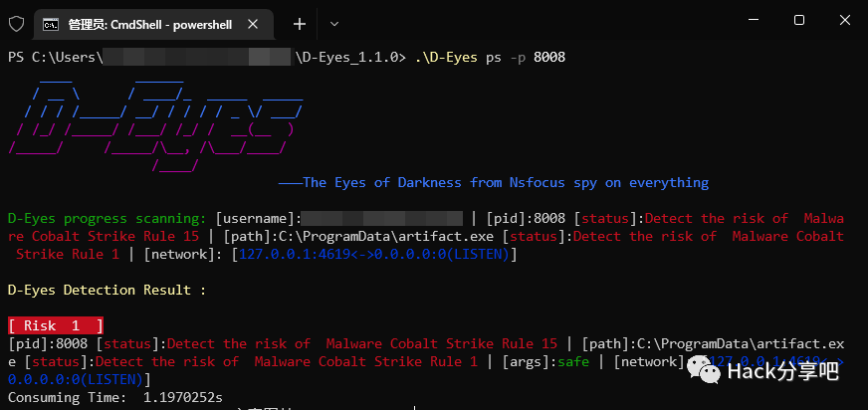Click 'C:\ProgramData\artifact.exe' in the progress scanning line

pyautogui.click(x=386, y=236)
